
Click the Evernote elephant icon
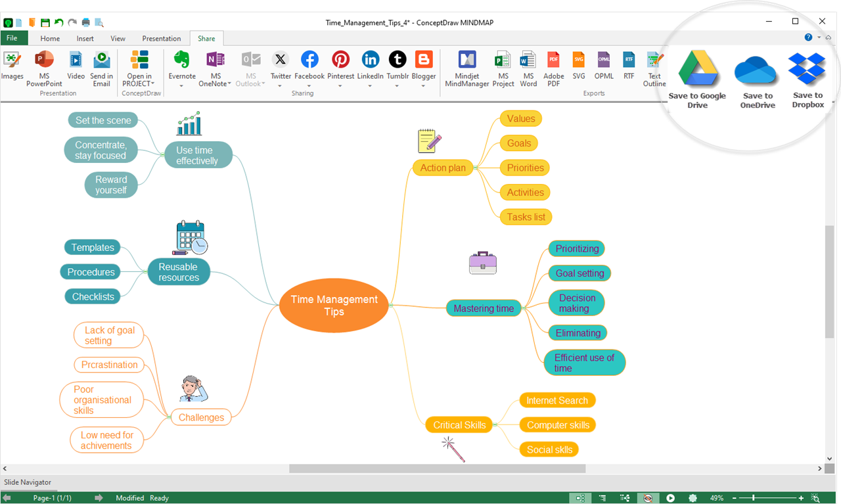pyautogui.click(x=182, y=60)
